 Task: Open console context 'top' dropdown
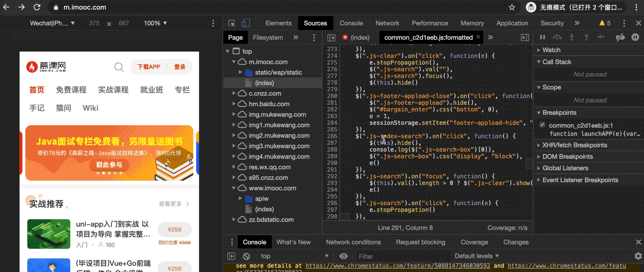(x=294, y=256)
